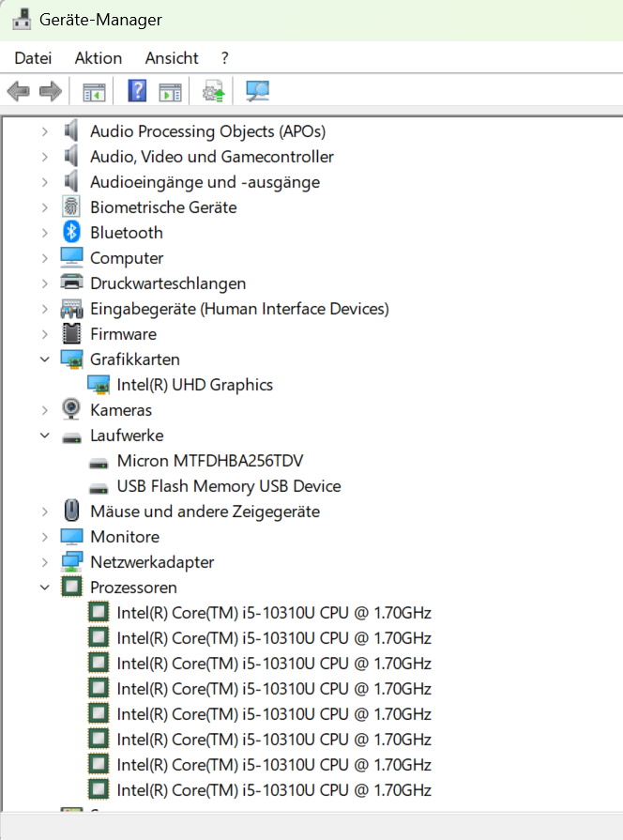Open the ? help menu

(224, 58)
